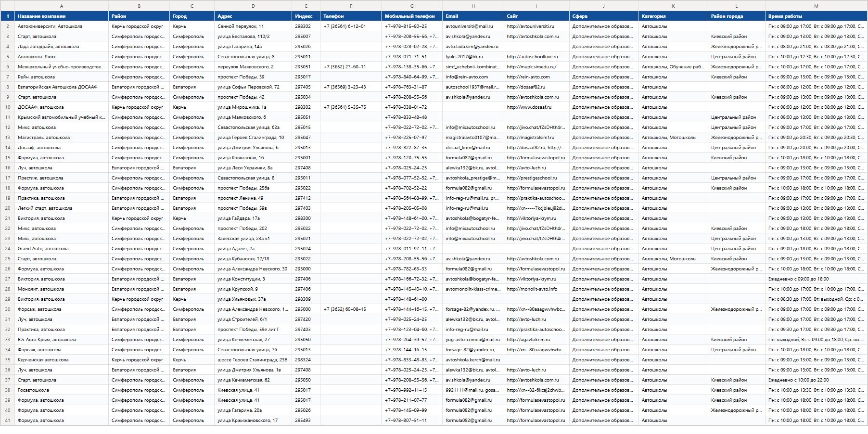Screen dimensions: 868x434
Task: Select email 'dosaaf_krim@mail.ru'
Action: [x=473, y=148]
